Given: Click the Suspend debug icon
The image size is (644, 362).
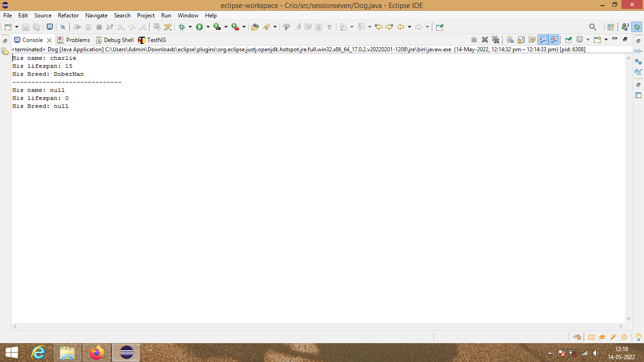Looking at the screenshot, I should 88,27.
